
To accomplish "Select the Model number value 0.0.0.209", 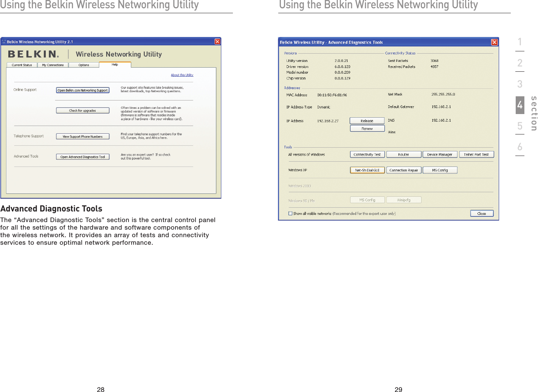I will pos(343,72).
